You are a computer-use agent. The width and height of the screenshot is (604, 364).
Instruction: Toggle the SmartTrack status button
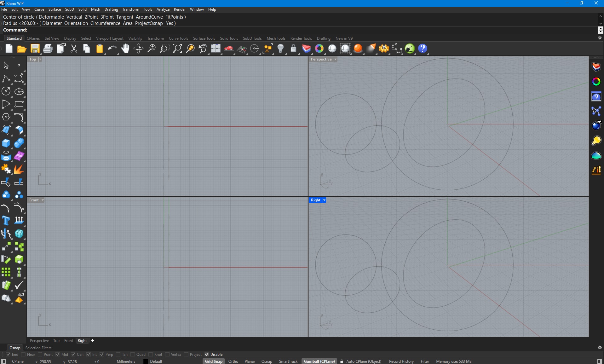[288, 361]
